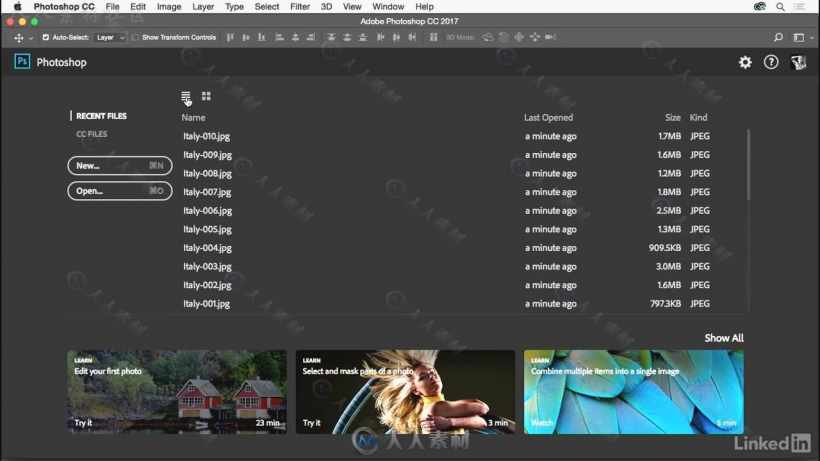Click Show All link
The width and height of the screenshot is (820, 461).
724,338
